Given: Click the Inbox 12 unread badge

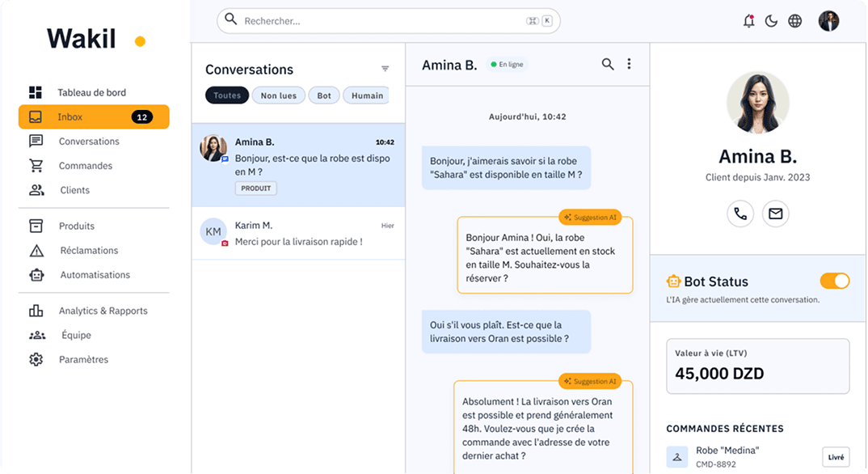Looking at the screenshot, I should tap(141, 116).
